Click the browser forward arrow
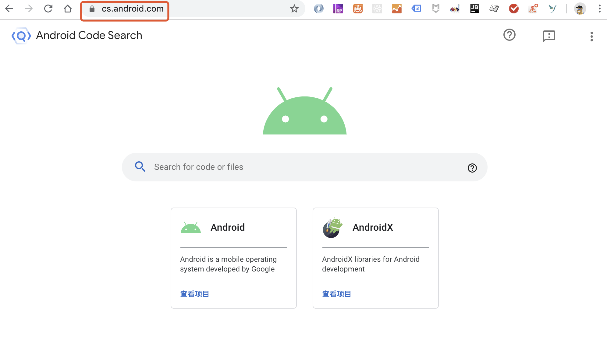The width and height of the screenshot is (607, 364). coord(29,9)
